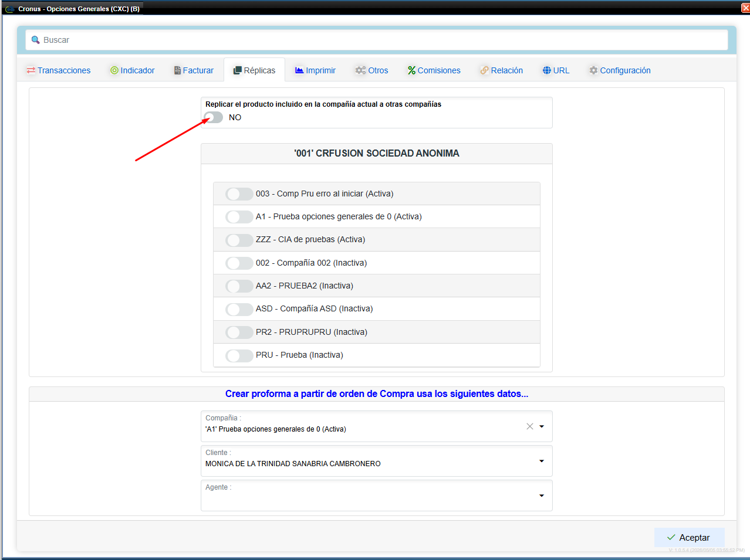Click the '001' CRFUSION SOCIEDAD ANONIMA header
This screenshot has height=560, width=750.
(x=377, y=153)
